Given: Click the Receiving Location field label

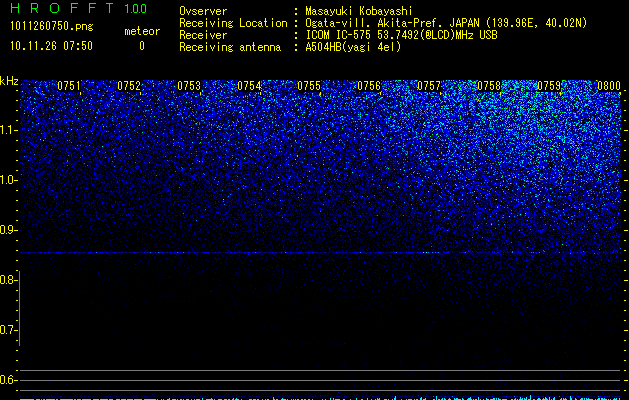Looking at the screenshot, I should point(233,23).
